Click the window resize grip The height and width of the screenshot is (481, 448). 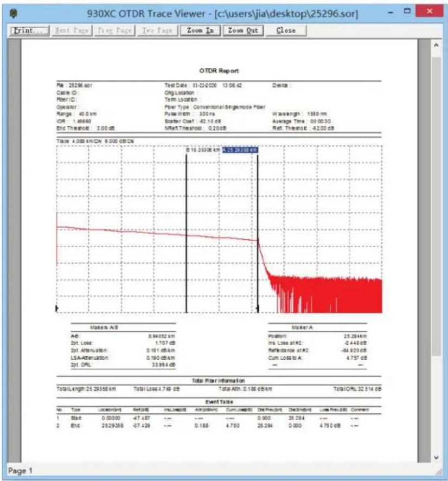(x=439, y=472)
